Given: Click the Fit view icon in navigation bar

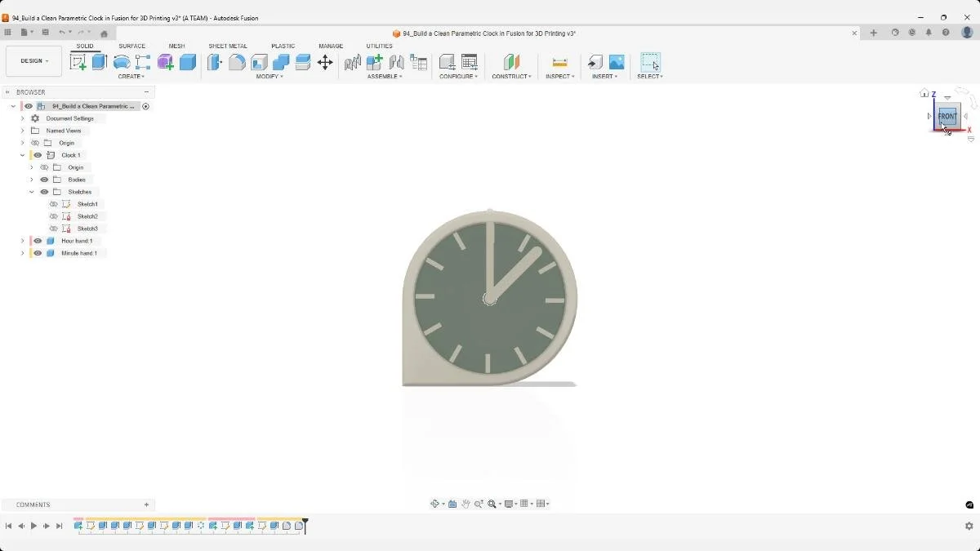Looking at the screenshot, I should pyautogui.click(x=492, y=504).
